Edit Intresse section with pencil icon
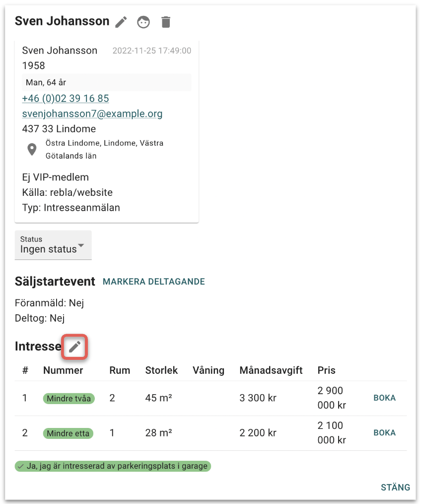421x504 pixels. coord(74,346)
